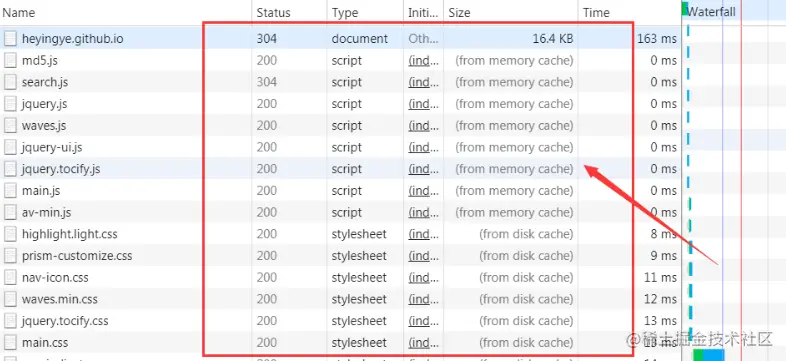Open initiator link for jquery-ui.js

click(x=423, y=147)
